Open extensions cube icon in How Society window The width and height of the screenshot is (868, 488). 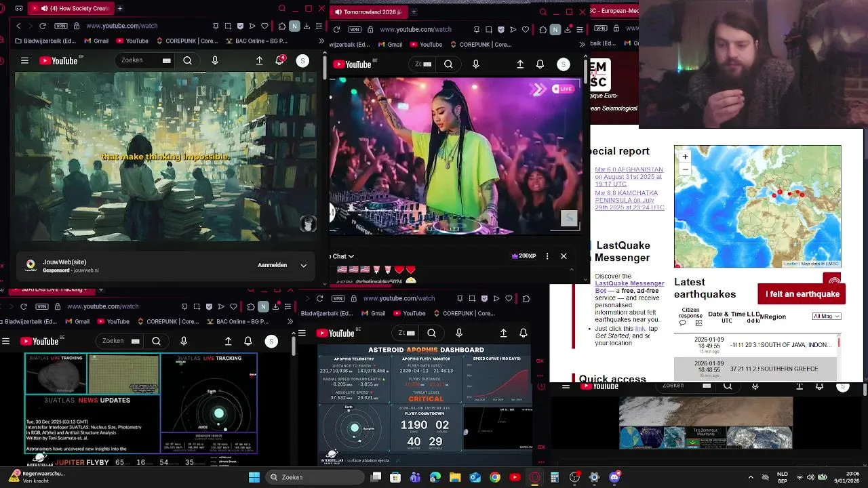click(282, 26)
